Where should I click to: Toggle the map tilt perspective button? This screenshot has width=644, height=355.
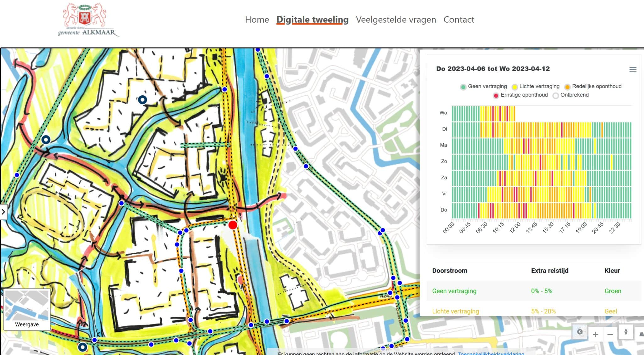[x=641, y=334]
